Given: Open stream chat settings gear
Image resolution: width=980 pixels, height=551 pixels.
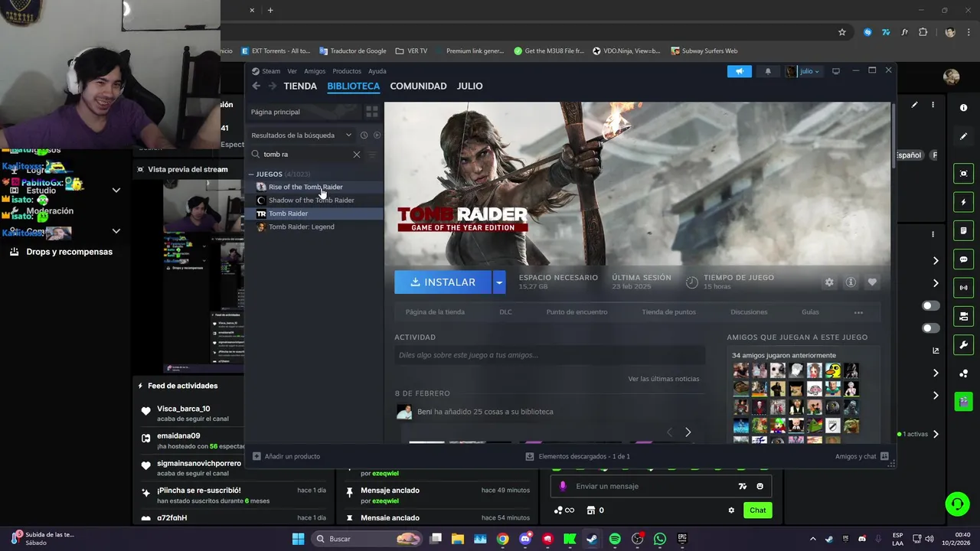Looking at the screenshot, I should point(731,510).
